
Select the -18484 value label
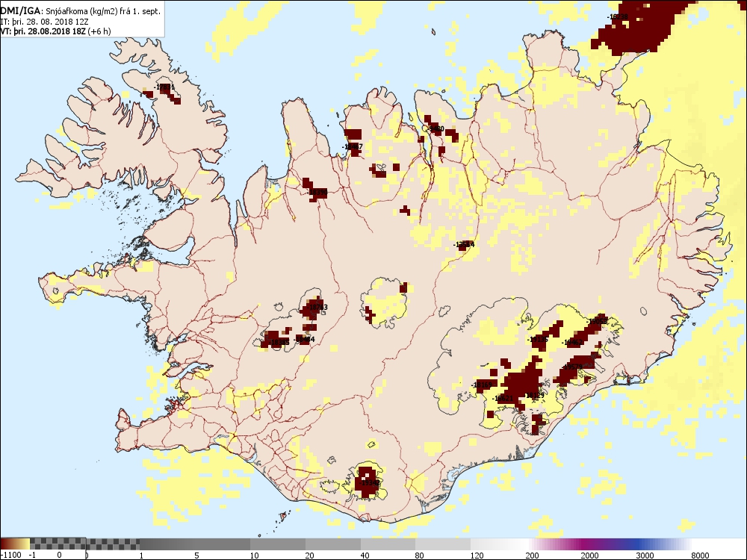[305, 339]
